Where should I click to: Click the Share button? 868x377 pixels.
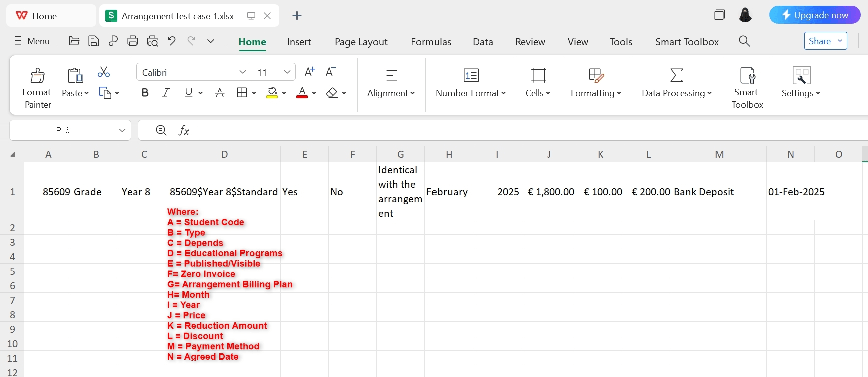(x=820, y=41)
